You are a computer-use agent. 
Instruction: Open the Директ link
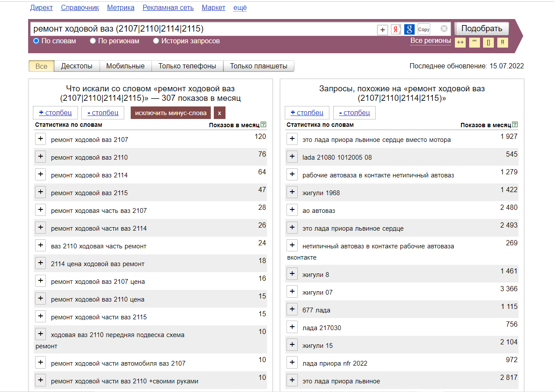(42, 8)
